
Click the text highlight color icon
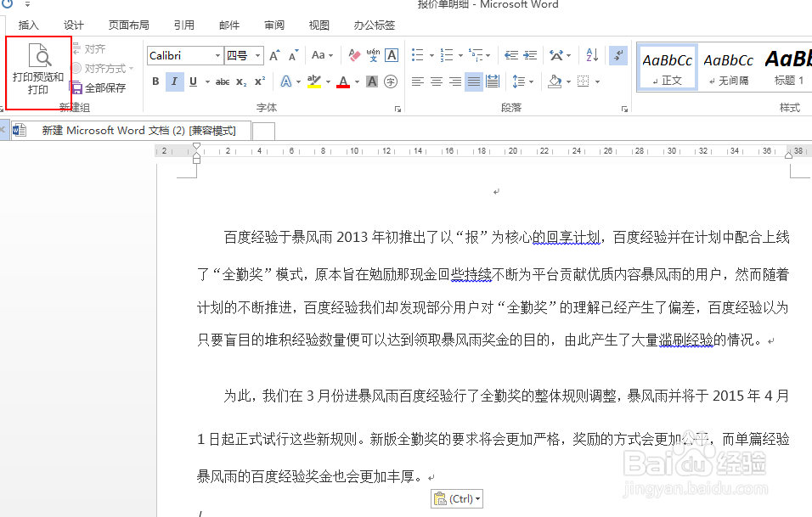315,81
